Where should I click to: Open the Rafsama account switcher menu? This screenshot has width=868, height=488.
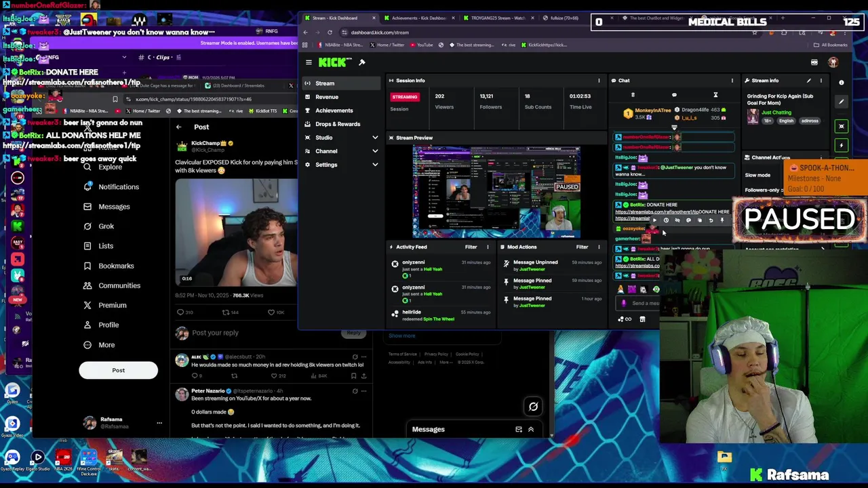(122, 423)
